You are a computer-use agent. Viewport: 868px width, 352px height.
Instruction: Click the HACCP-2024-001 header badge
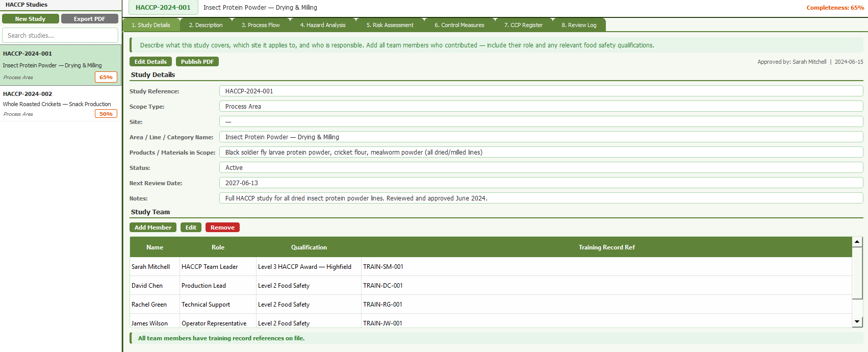coord(163,7)
